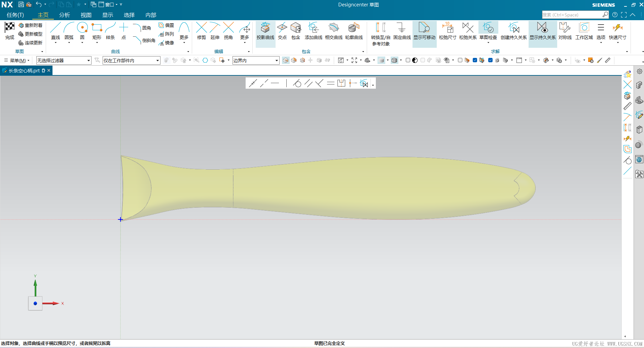Click the Relax Dimensions (松弛尺寸) tool
The image size is (644, 348).
(x=448, y=31)
